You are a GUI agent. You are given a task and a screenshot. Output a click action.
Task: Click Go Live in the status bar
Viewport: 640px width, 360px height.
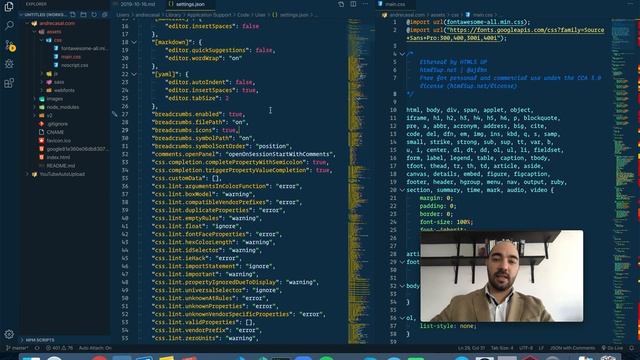coord(612,348)
